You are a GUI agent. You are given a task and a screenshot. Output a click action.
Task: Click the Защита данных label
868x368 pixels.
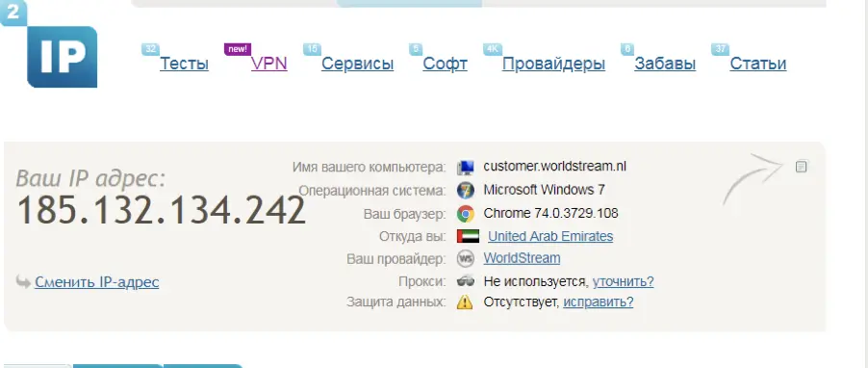click(396, 302)
